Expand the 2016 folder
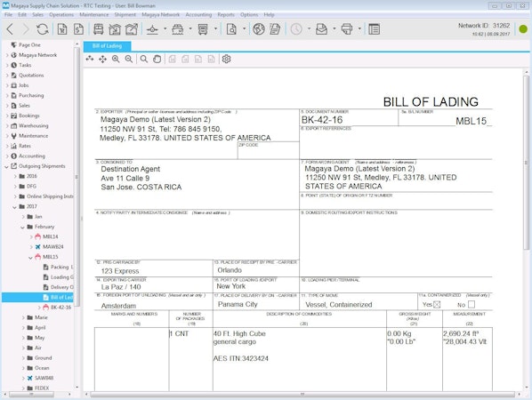 [x=14, y=176]
